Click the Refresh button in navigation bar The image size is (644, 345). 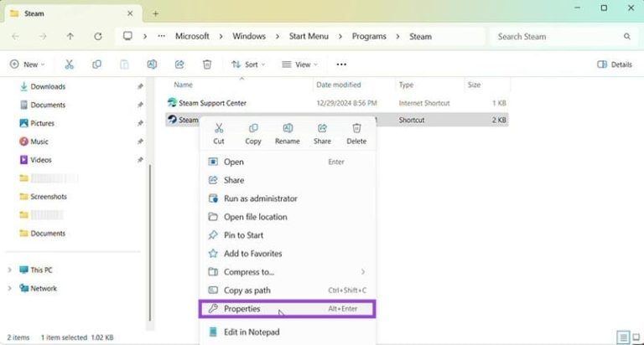[x=98, y=37]
